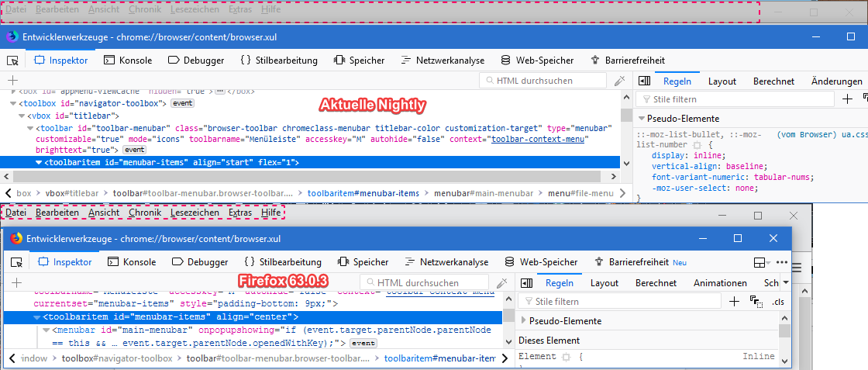Toggle the three-pane inspector layout in Firefox 63 window
The height and width of the screenshot is (370, 868).
pos(526,282)
